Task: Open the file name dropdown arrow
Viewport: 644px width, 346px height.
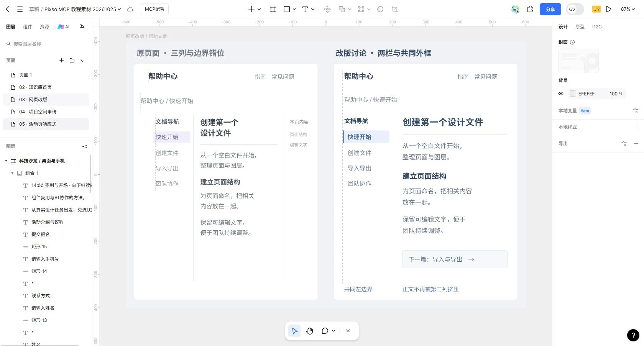Action: click(x=119, y=9)
